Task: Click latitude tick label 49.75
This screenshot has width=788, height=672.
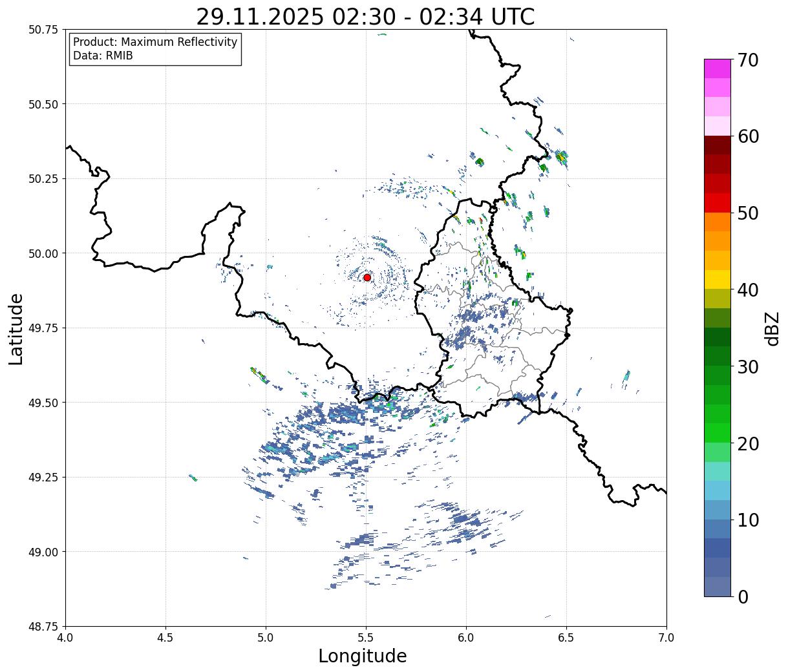Action: click(43, 328)
